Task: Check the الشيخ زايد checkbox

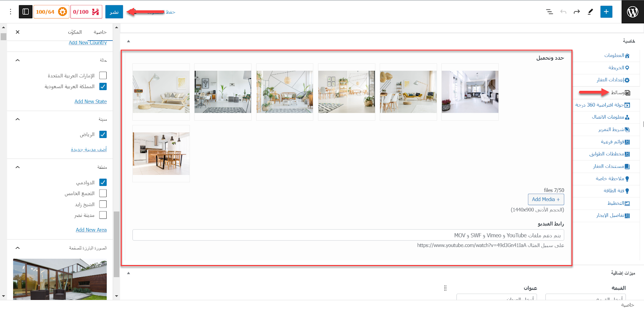Action: click(x=103, y=204)
